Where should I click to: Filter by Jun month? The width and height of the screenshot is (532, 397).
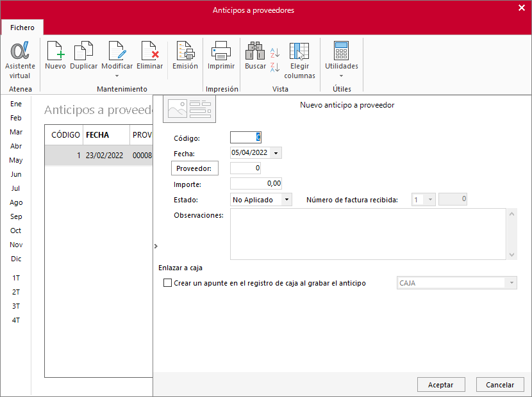point(16,174)
